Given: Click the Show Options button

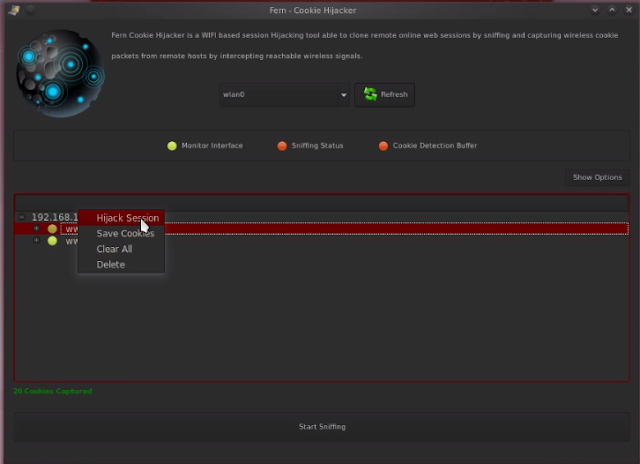Looking at the screenshot, I should coord(597,177).
